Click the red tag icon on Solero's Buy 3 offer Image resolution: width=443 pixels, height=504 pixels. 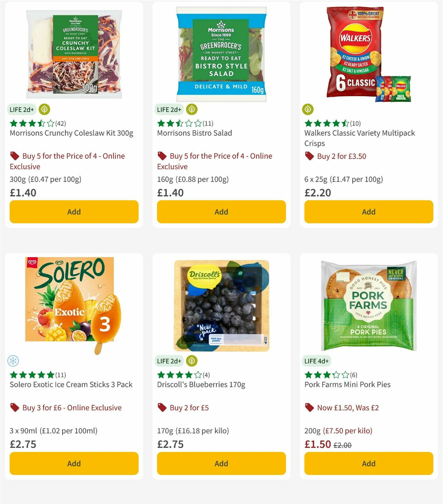click(x=15, y=407)
